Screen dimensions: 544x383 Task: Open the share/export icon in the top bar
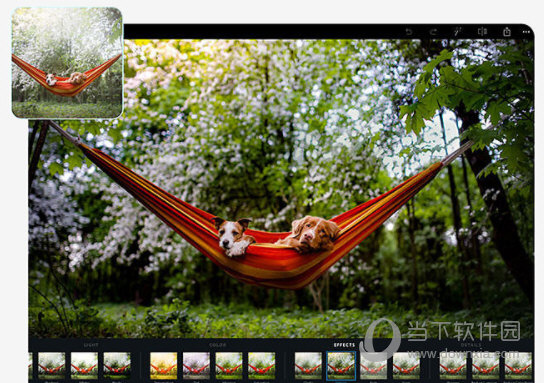pos(507,32)
